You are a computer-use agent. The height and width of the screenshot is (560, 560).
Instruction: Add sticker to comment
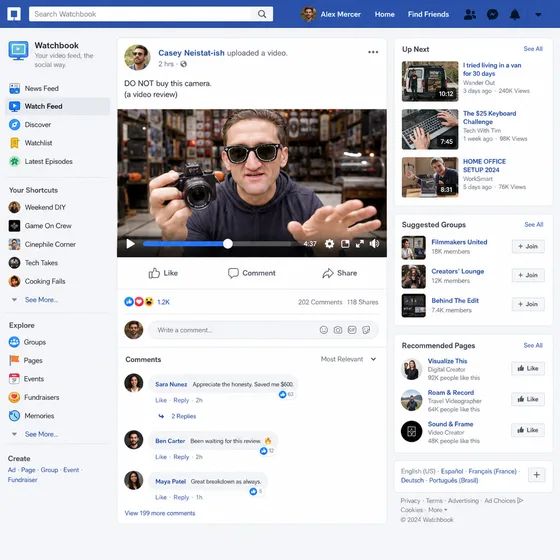point(366,330)
